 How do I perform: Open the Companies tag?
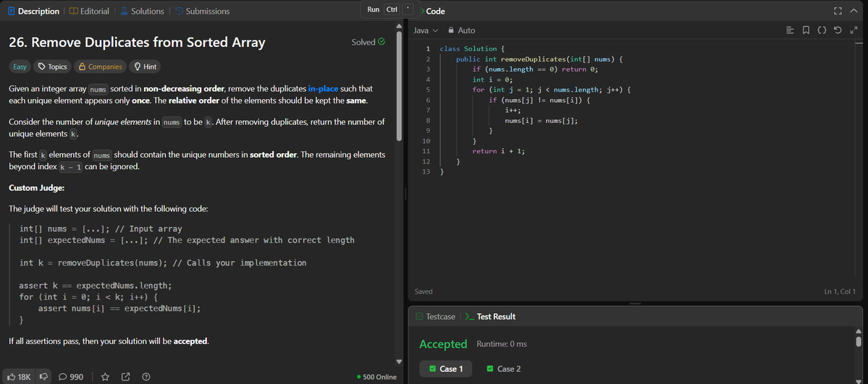pyautogui.click(x=100, y=67)
